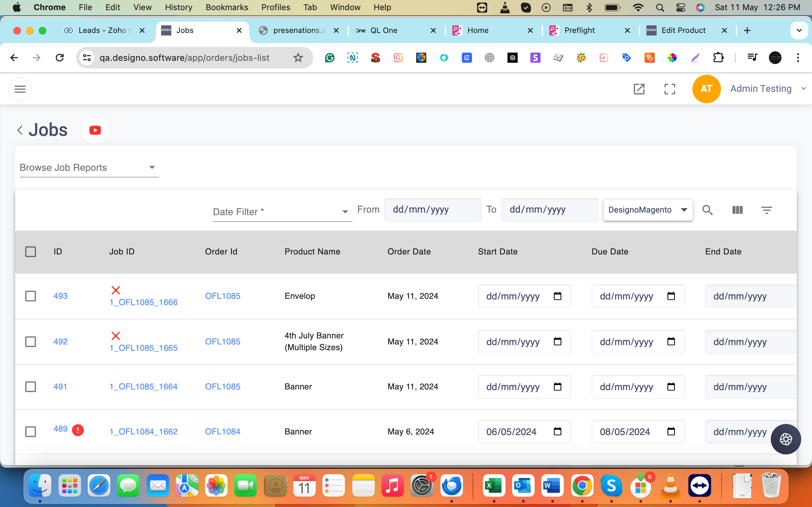Open order link OFL1084
The width and height of the screenshot is (812, 507).
[222, 432]
